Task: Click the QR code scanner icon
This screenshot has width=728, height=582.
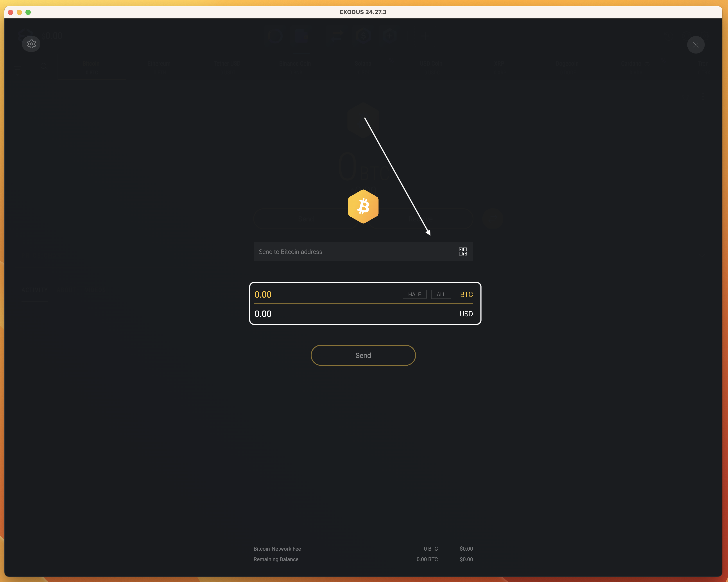Action: click(x=463, y=251)
